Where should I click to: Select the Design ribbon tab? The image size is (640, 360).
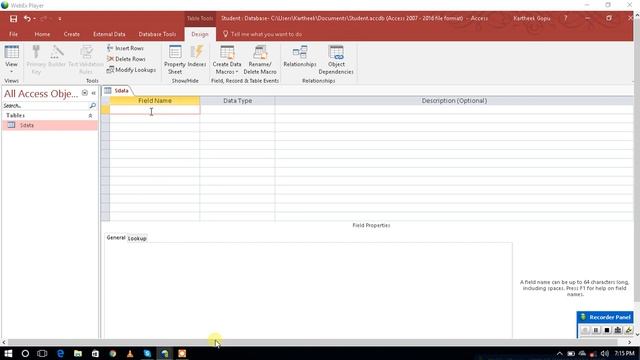tap(200, 34)
